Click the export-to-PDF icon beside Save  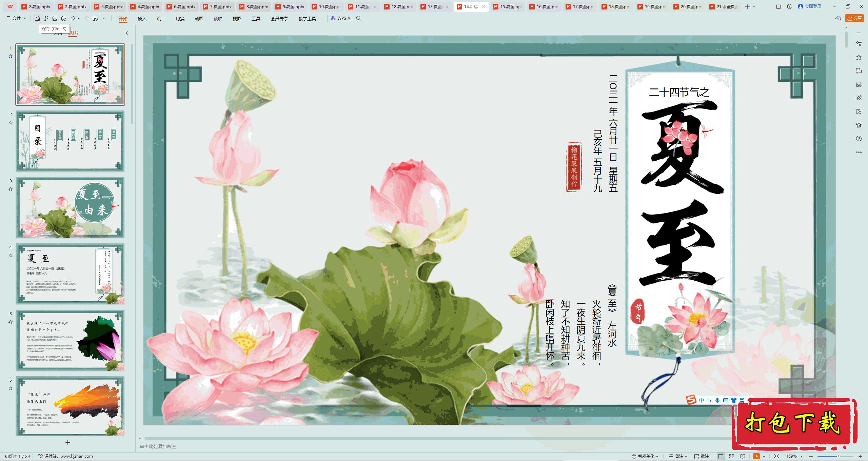[x=46, y=18]
